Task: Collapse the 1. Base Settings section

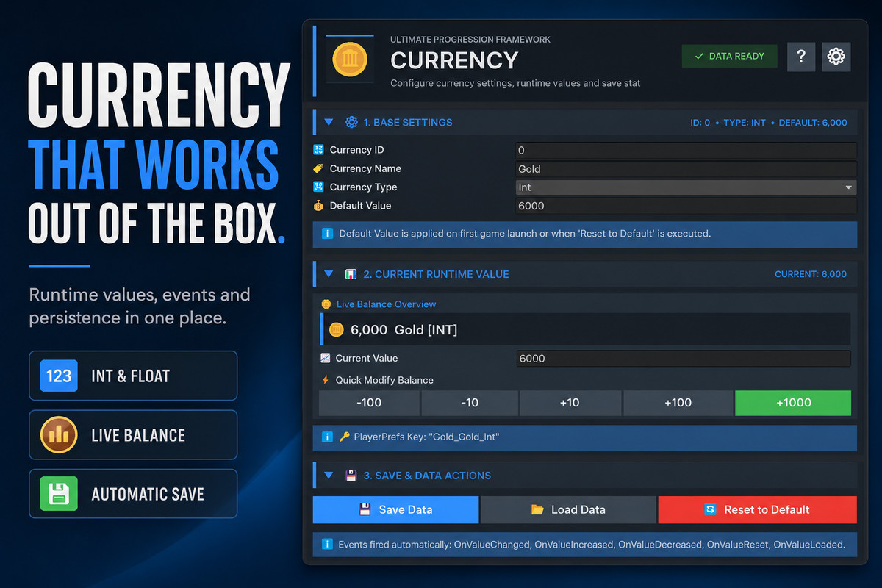Action: (329, 123)
